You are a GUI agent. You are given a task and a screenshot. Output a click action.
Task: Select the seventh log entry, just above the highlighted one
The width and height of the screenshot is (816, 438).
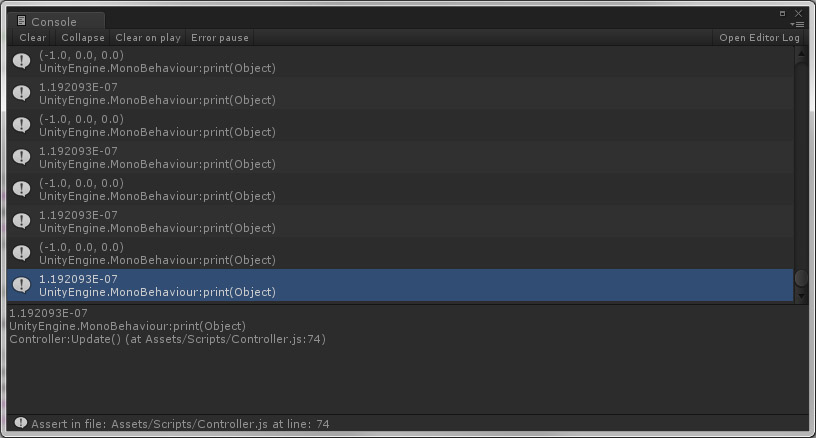pyautogui.click(x=400, y=253)
